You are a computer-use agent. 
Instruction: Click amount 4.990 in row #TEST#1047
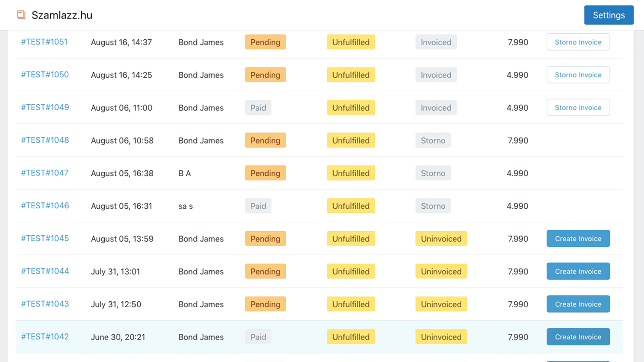(517, 173)
